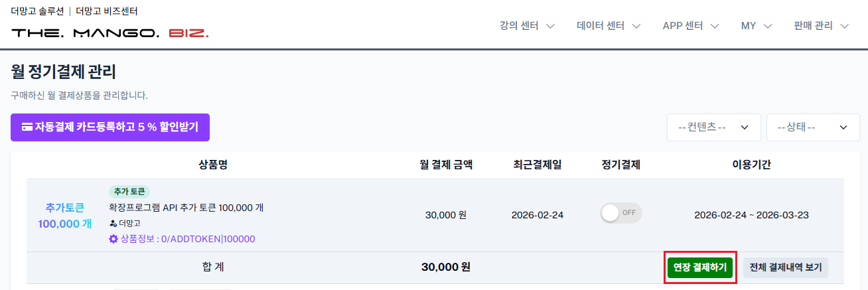This screenshot has height=290, width=868.
Task: Click the user icon next to 더망고
Action: (x=112, y=224)
